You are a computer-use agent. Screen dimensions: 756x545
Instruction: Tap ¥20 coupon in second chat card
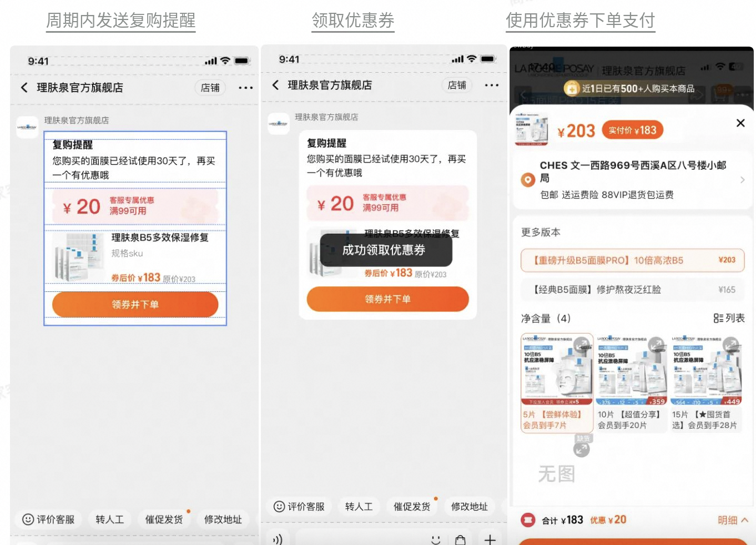pos(387,203)
